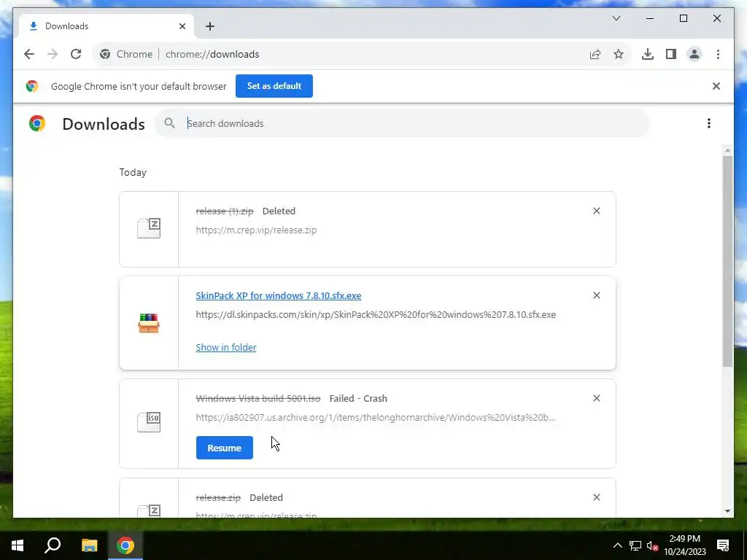Dismiss the default browser notification bar
The width and height of the screenshot is (747, 560).
tap(716, 86)
